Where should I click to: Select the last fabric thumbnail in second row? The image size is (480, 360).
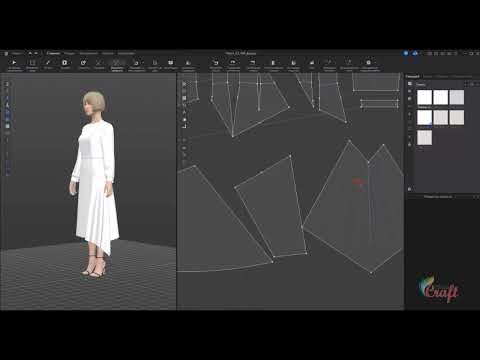click(x=456, y=117)
